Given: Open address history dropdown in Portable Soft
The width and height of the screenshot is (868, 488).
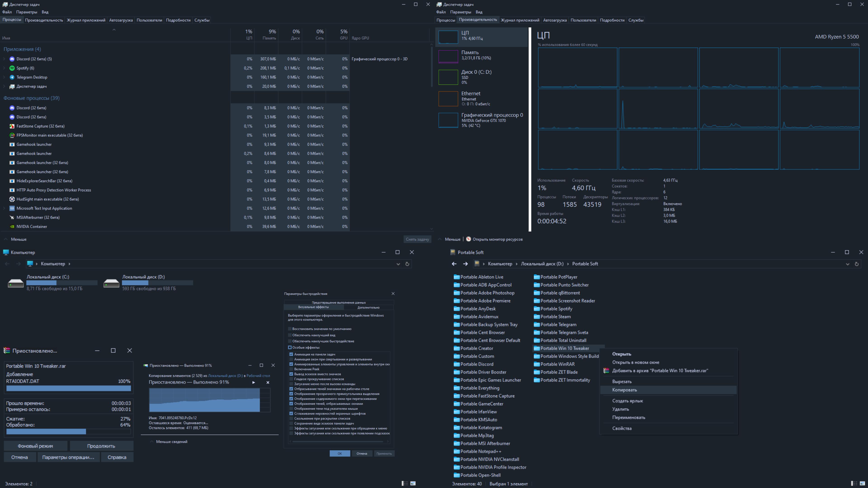Looking at the screenshot, I should pos(847,264).
